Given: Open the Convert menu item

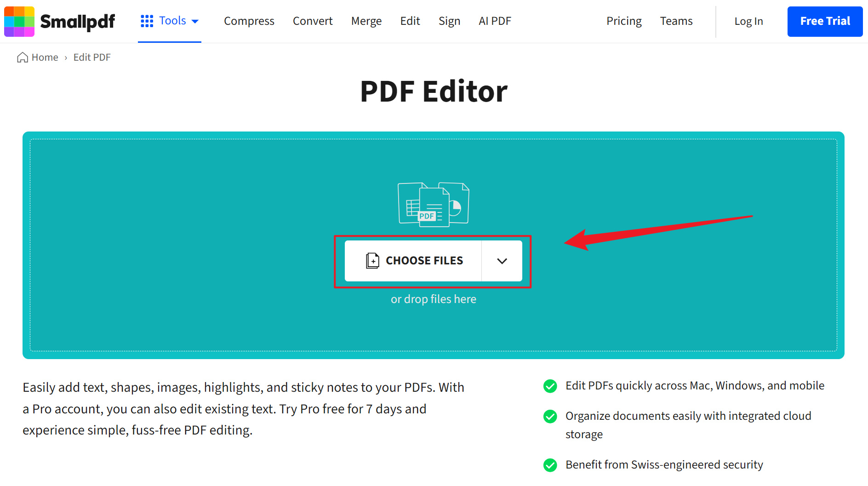Looking at the screenshot, I should [x=313, y=21].
